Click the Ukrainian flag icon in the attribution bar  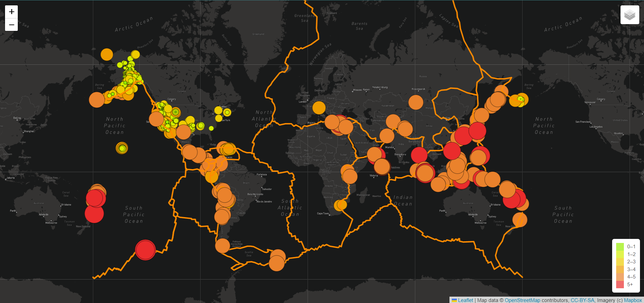(454, 300)
